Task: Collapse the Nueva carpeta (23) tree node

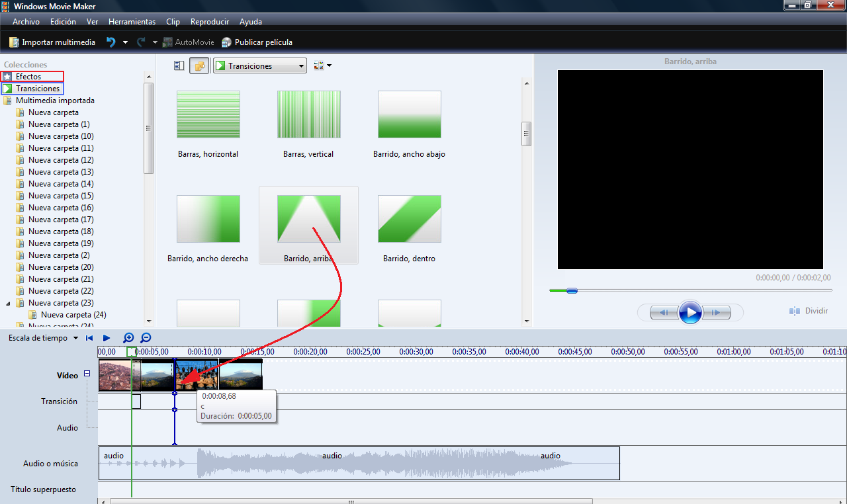Action: (9, 303)
